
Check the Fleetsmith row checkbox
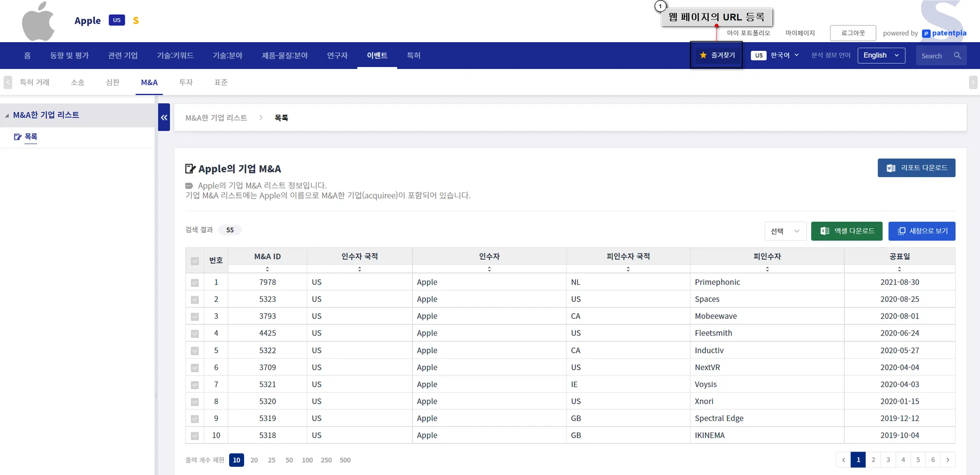click(195, 334)
